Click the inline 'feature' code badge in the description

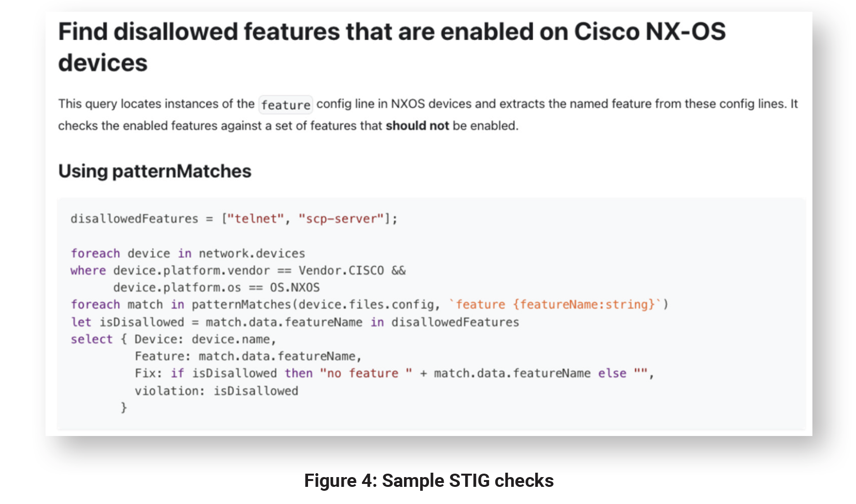coord(285,105)
